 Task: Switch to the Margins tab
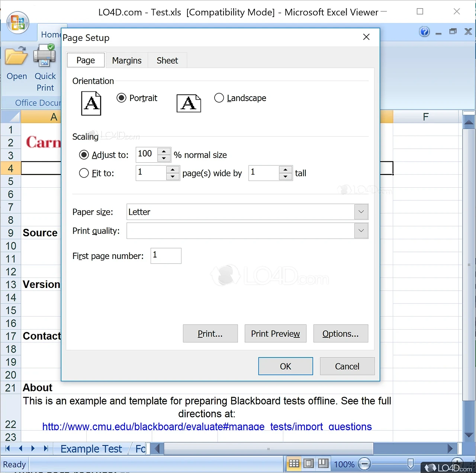(x=126, y=60)
